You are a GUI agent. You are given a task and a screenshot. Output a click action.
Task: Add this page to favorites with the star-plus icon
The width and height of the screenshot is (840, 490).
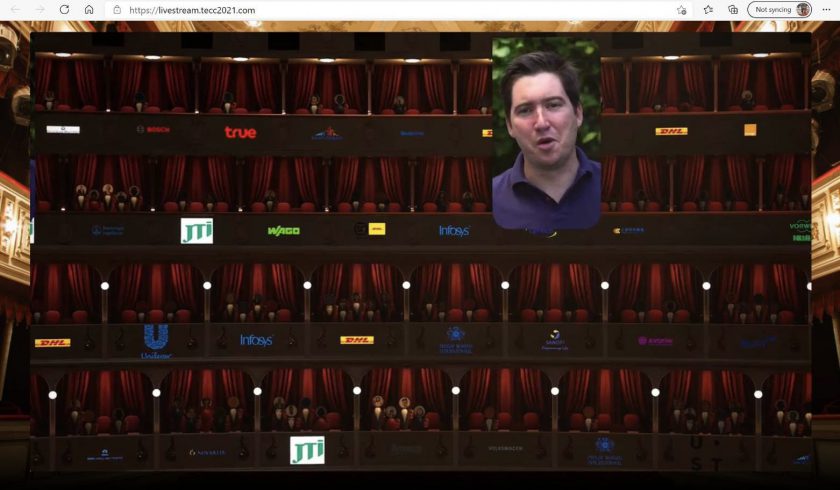click(682, 10)
